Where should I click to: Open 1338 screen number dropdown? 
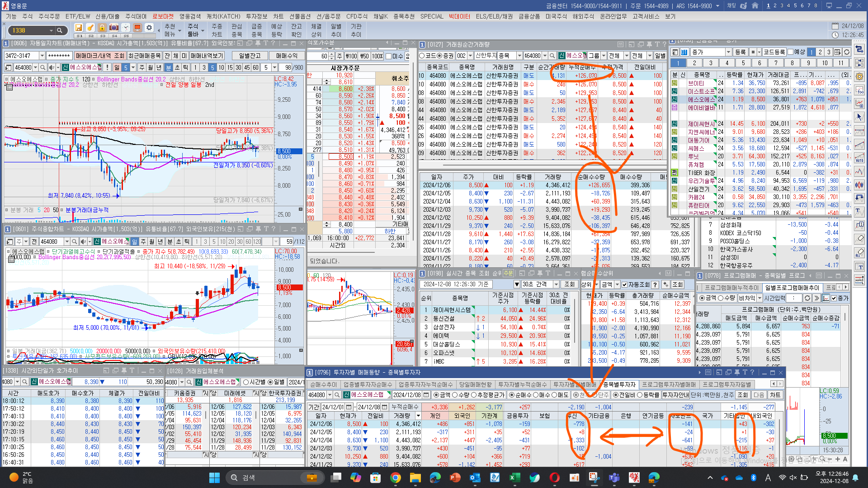tap(51, 30)
